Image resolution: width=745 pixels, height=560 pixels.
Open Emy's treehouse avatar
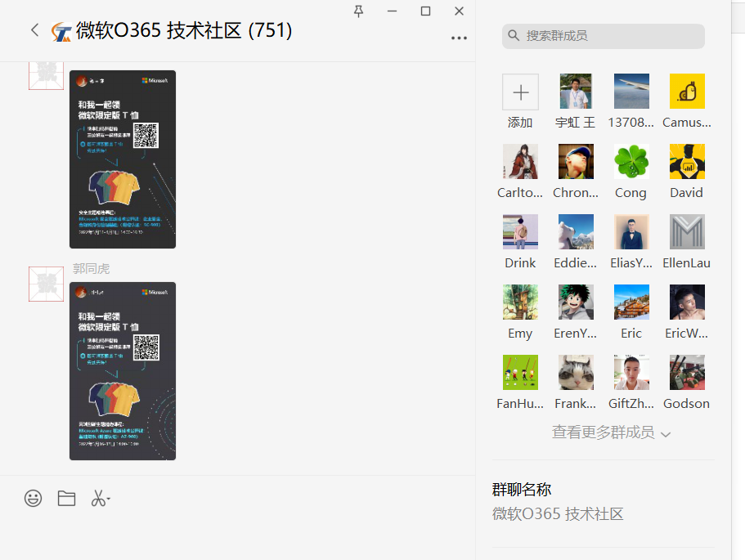pos(521,302)
